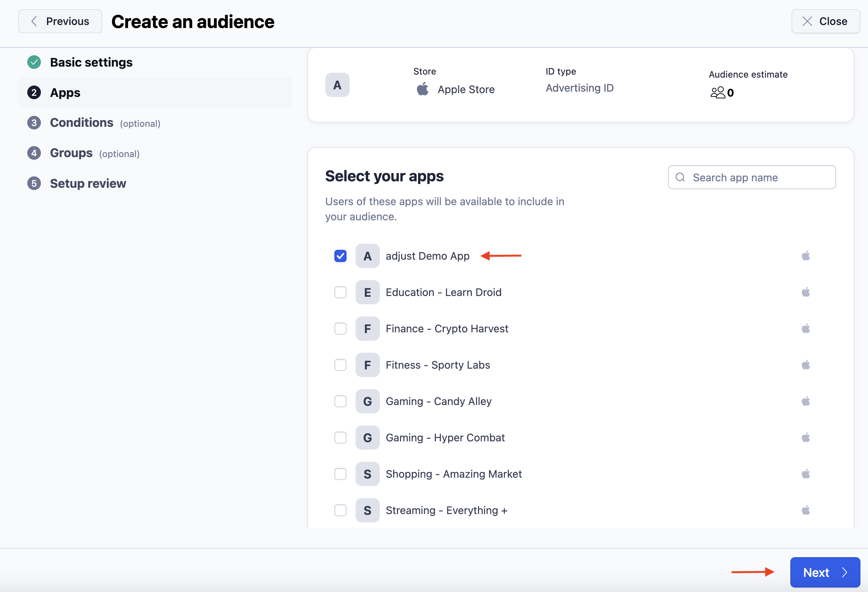Viewport: 868px width, 592px height.
Task: Enable the Streaming - Everything + checkbox
Action: point(340,510)
